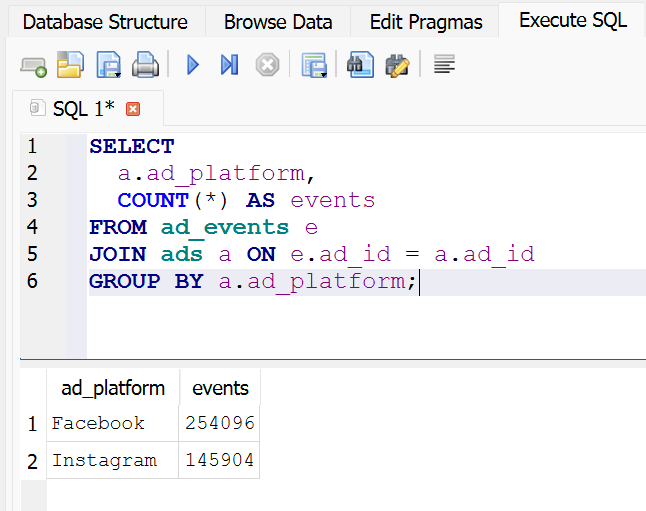Click the ad_platform column header
646x511 pixels.
click(113, 388)
